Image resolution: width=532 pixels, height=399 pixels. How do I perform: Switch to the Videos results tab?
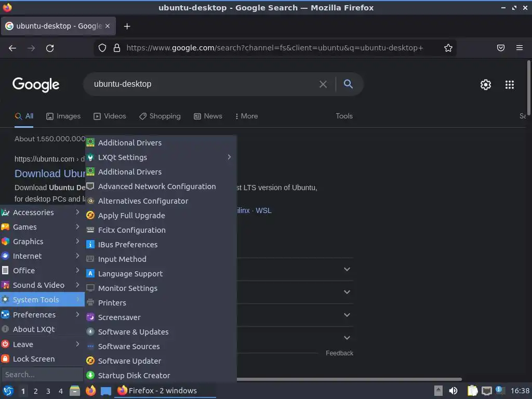pyautogui.click(x=110, y=116)
